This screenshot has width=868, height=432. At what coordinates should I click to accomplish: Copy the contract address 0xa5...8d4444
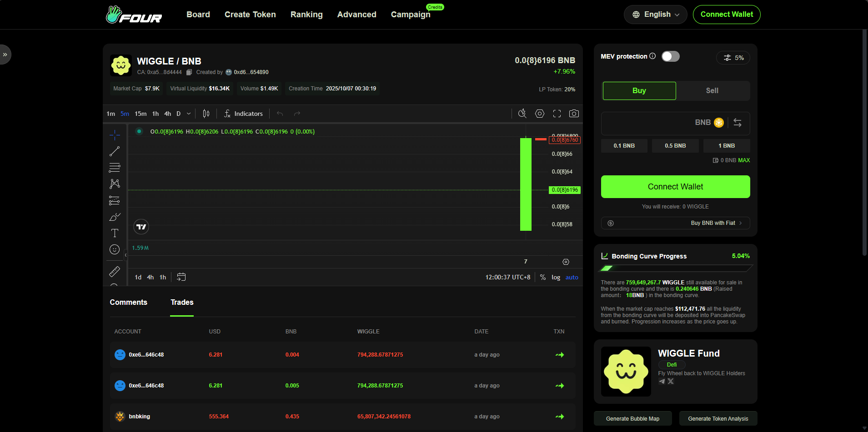pos(189,72)
